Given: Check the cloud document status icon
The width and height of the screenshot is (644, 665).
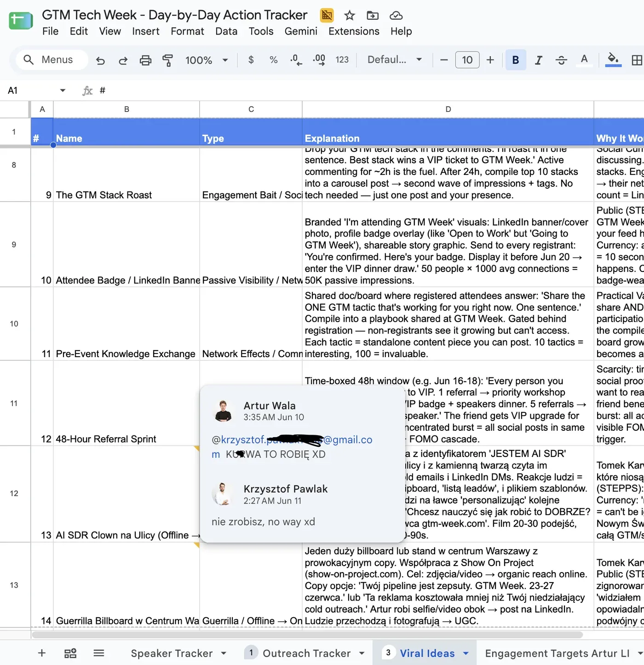Looking at the screenshot, I should 396,16.
